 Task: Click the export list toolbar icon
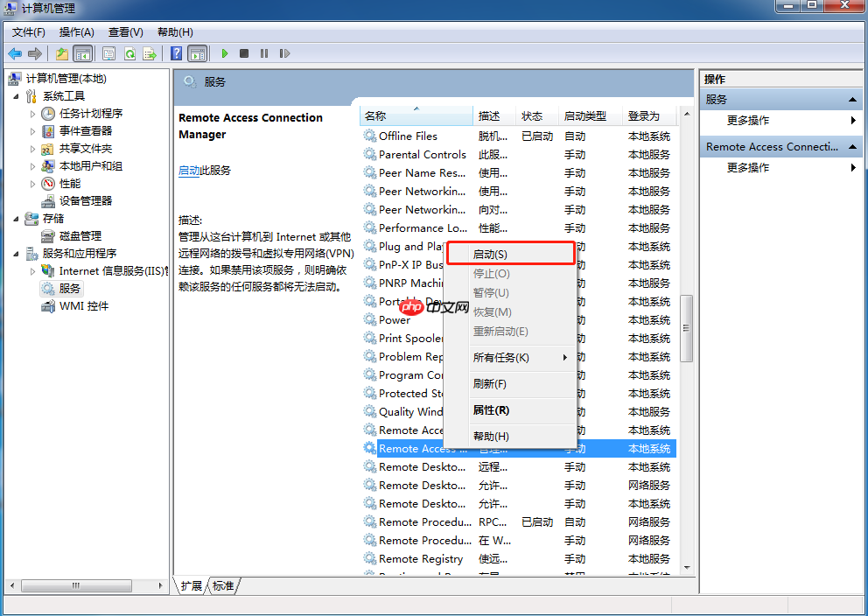[x=150, y=53]
